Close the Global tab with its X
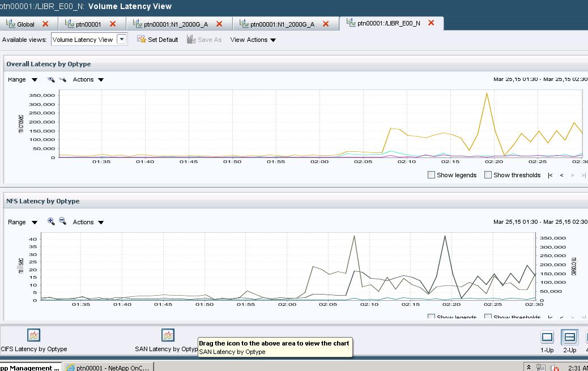 [x=45, y=24]
